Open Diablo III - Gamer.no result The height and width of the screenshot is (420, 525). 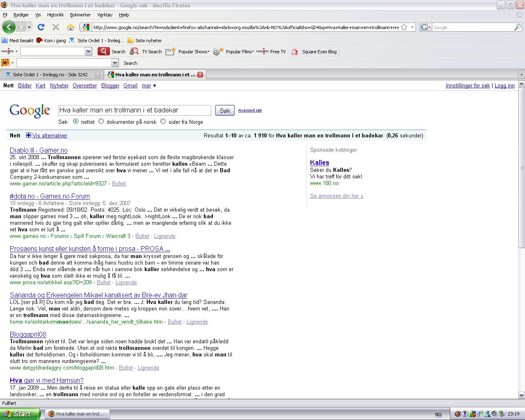[39, 150]
